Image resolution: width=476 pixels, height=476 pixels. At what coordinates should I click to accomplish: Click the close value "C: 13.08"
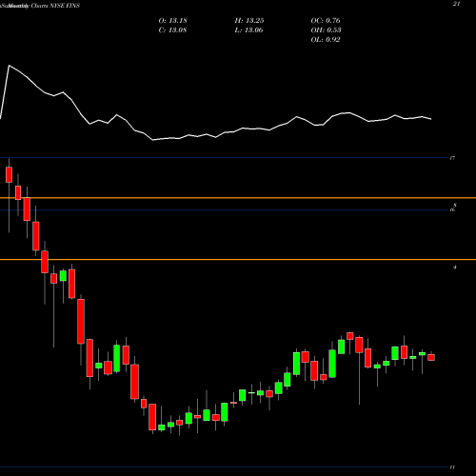point(172,30)
